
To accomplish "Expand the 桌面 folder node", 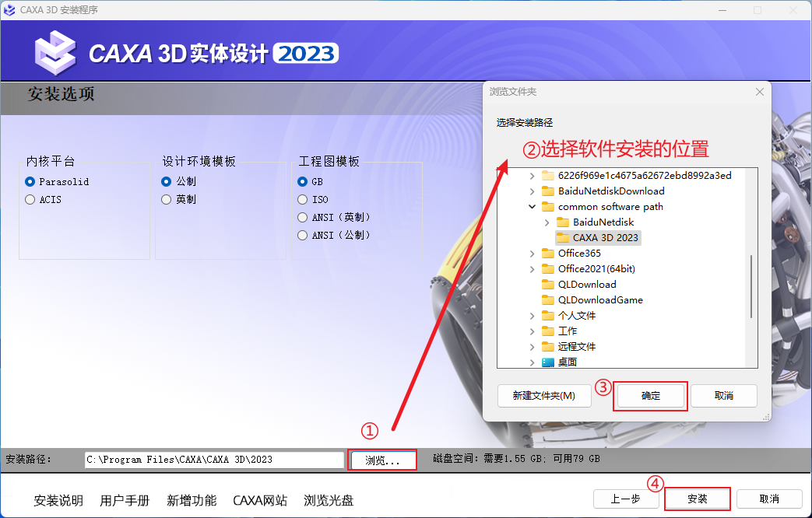I will click(532, 362).
